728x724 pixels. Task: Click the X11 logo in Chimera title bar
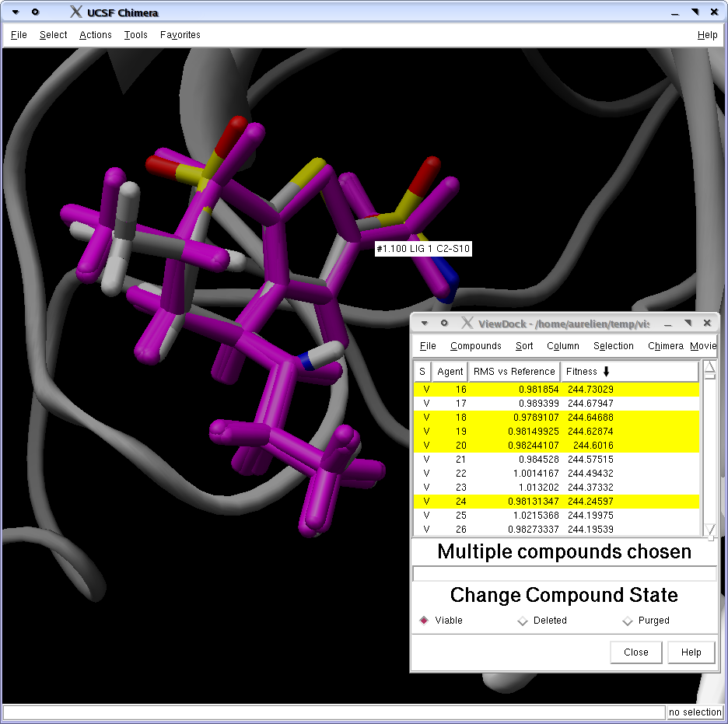pos(75,12)
